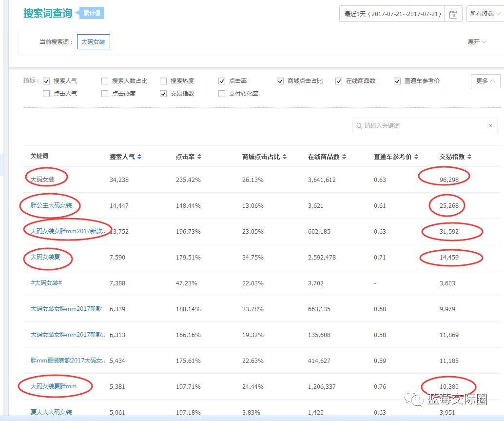Viewport: 504px width, 421px height.
Task: Click 点击率 value 235.42%
Action: coord(188,180)
